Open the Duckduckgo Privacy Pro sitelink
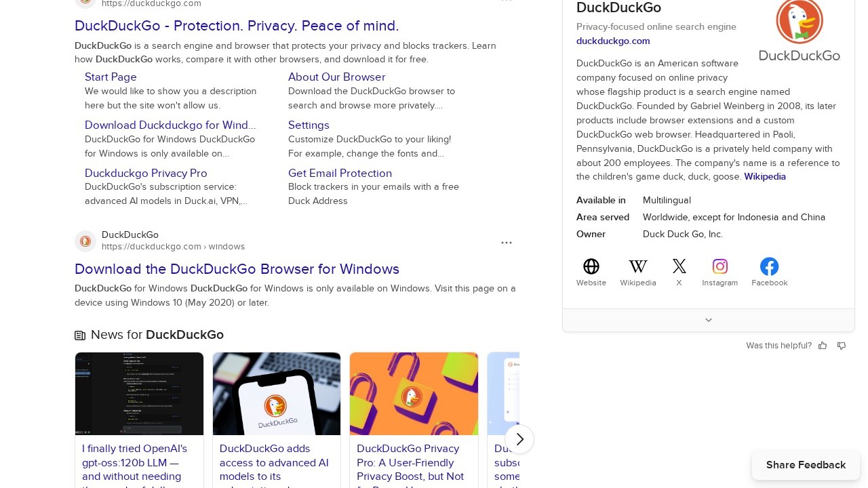The image size is (868, 488). click(146, 173)
